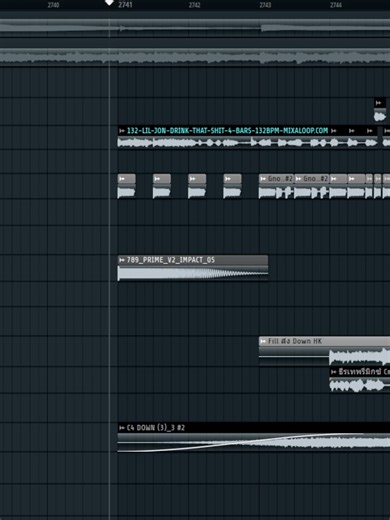This screenshot has height=520, width=390.
Task: Click the C4 DOWN (3)_3 #2 waveform
Action: 254,443
